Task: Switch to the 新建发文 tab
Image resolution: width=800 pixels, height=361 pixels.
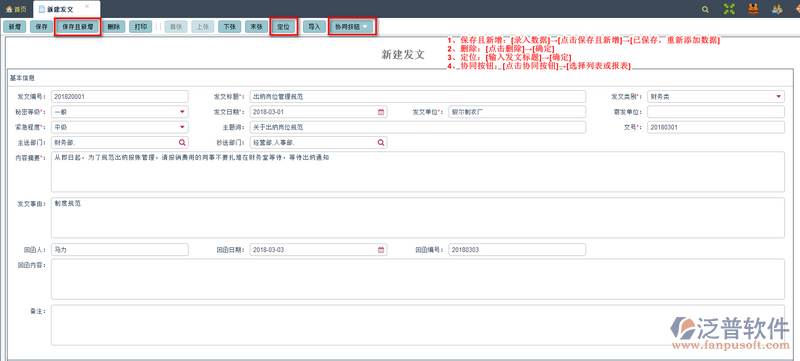Action: click(x=60, y=10)
